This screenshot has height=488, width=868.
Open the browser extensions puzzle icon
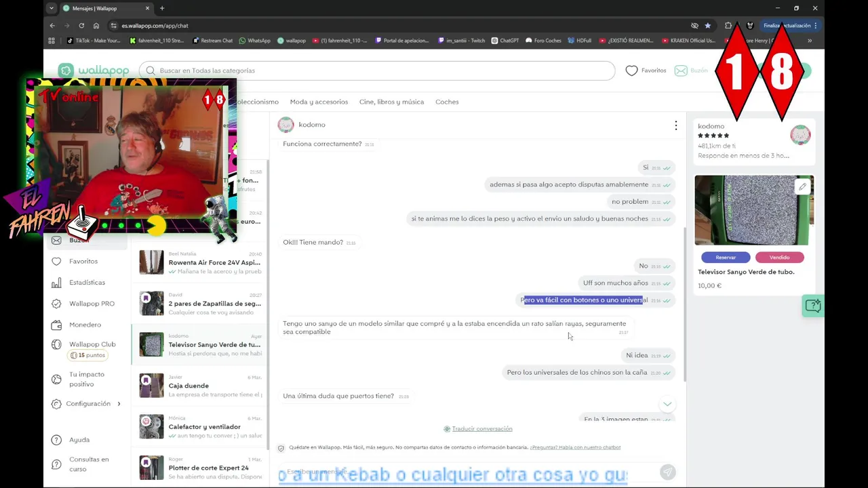point(728,26)
